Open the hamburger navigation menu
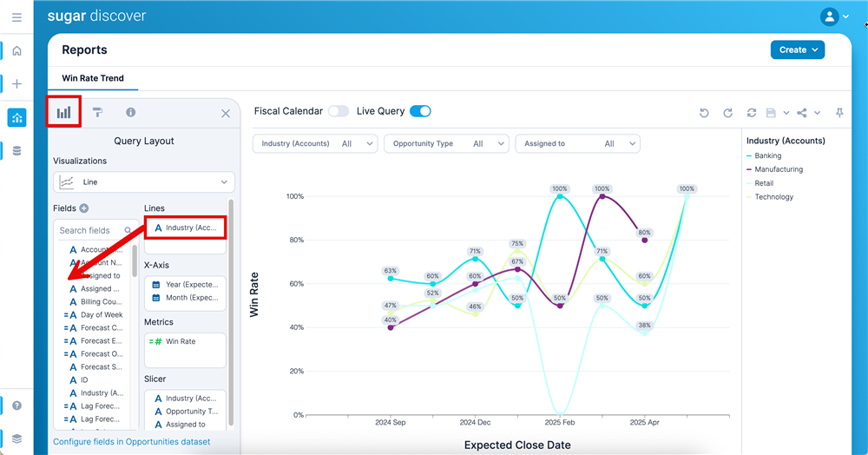 coord(16,17)
